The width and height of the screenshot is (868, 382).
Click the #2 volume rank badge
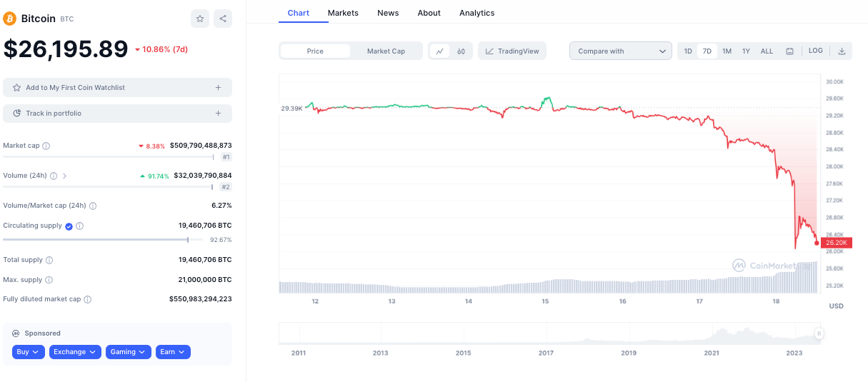click(x=226, y=187)
